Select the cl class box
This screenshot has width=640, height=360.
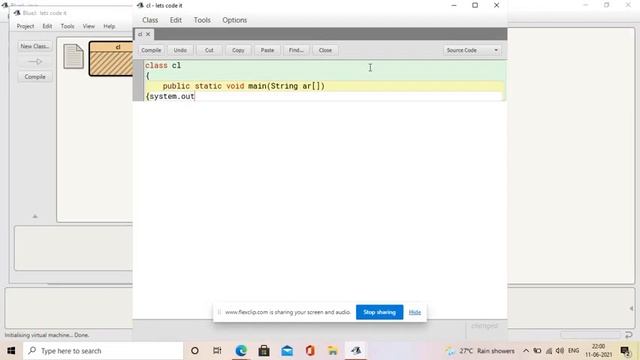tap(111, 59)
